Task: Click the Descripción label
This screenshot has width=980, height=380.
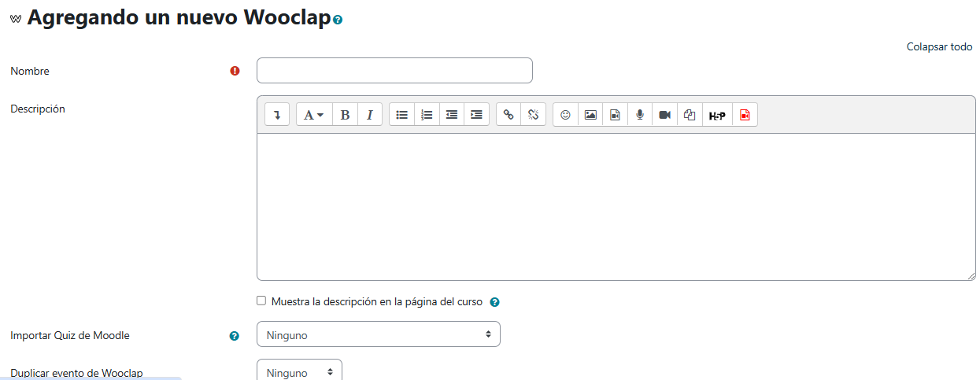Action: (38, 109)
